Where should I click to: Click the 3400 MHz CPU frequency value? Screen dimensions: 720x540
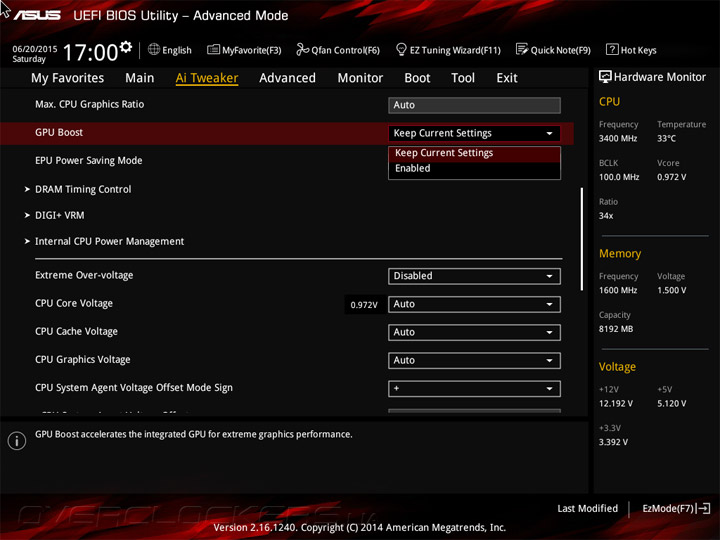click(618, 138)
